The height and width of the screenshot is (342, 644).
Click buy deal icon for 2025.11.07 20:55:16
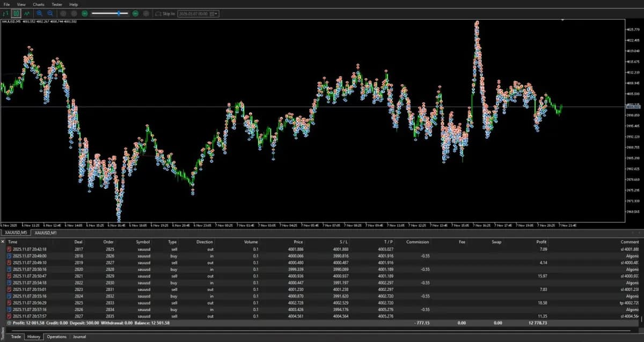pos(9,296)
